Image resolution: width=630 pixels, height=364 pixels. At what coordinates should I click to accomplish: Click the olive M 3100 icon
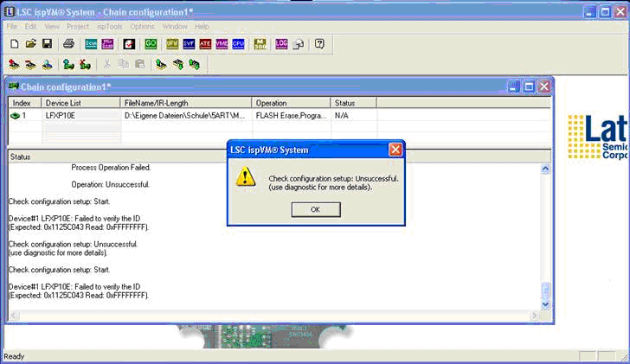(x=260, y=44)
